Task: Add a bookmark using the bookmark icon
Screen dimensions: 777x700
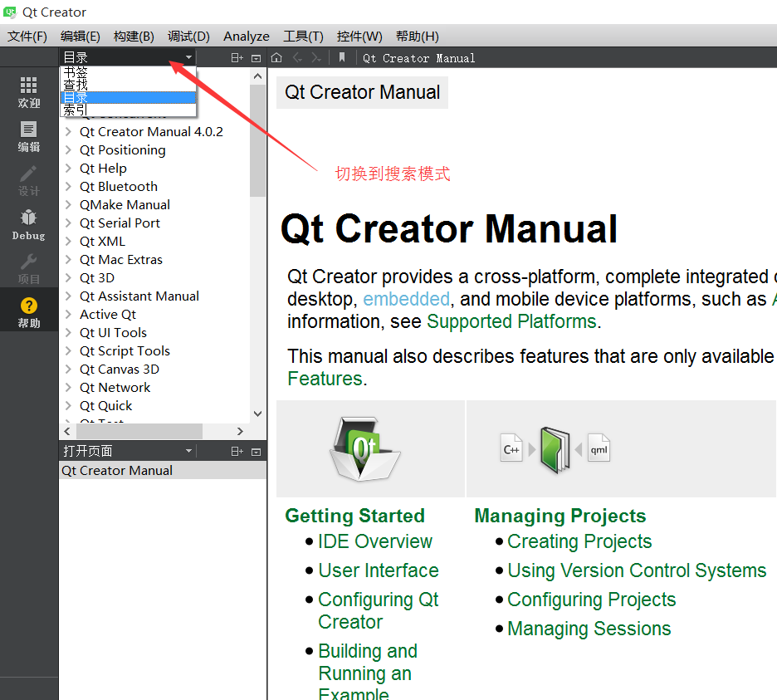Action: (x=343, y=57)
